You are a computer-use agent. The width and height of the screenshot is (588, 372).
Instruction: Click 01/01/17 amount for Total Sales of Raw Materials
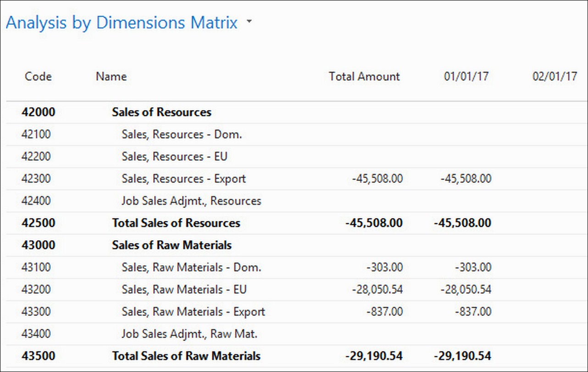click(462, 355)
